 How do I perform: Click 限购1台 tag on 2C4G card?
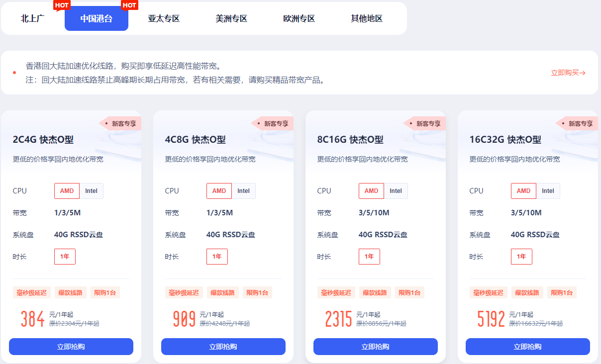click(x=105, y=292)
